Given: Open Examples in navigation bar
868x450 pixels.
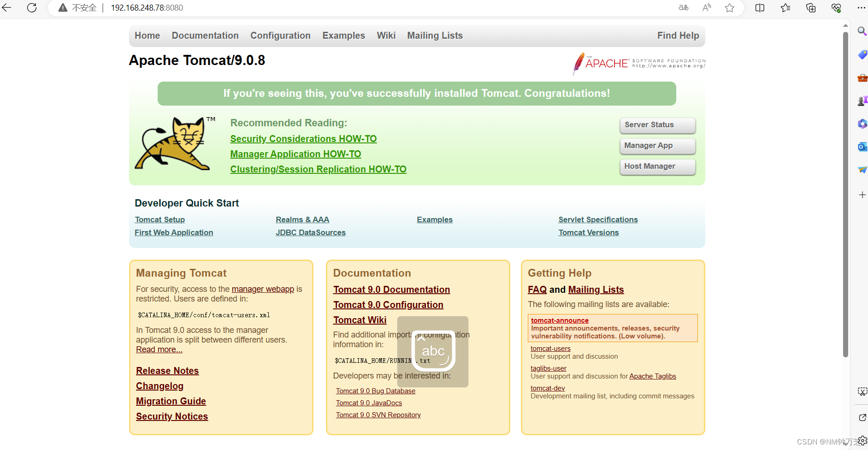Looking at the screenshot, I should coord(343,36).
